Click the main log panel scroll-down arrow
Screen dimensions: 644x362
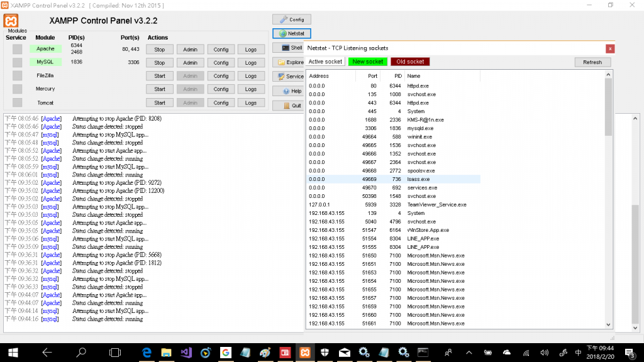[x=635, y=328]
